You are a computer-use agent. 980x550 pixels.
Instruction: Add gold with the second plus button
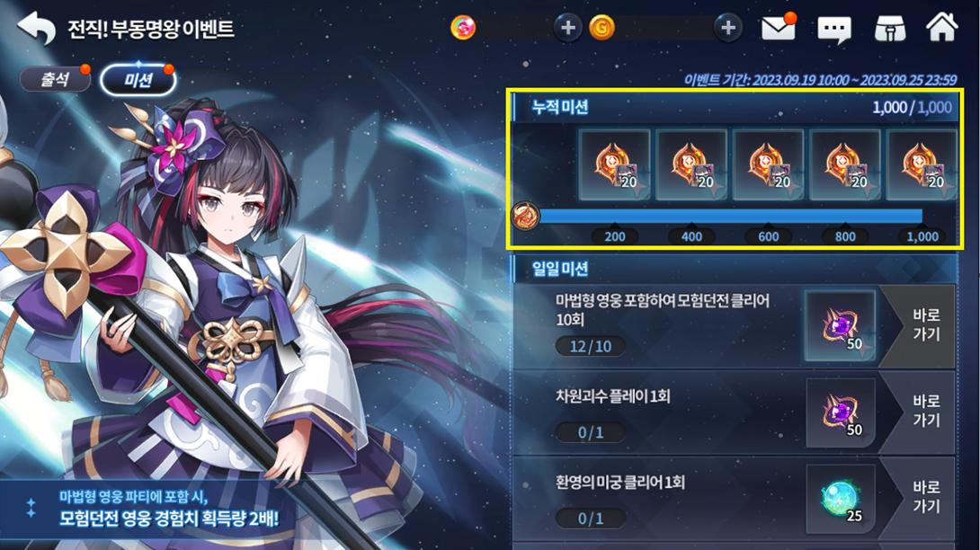tap(728, 28)
